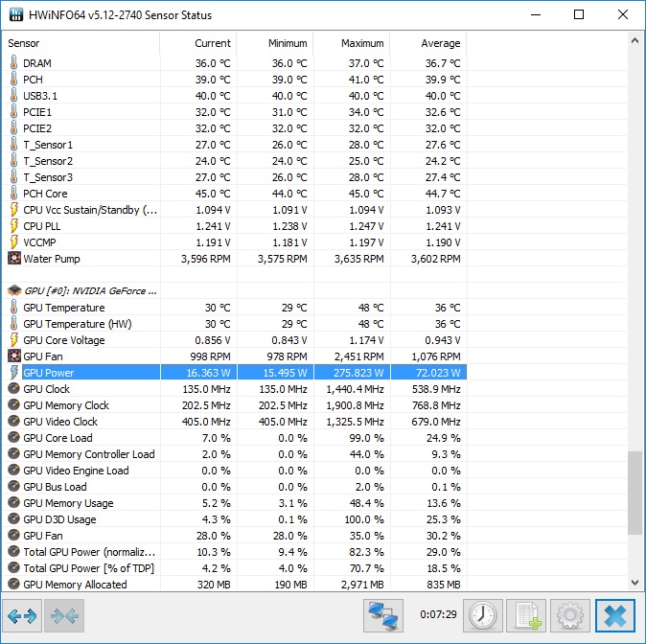Viewport: 646px width, 644px height.
Task: Maximize the HWiNFO64 window
Action: [x=579, y=14]
